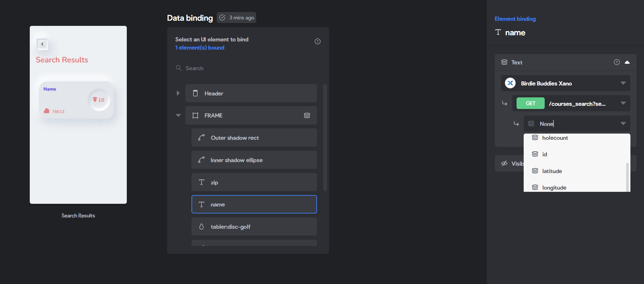Screen dimensions: 644x284
Task: Click the Inner shadow ellipse vector icon
Action: pyautogui.click(x=202, y=160)
